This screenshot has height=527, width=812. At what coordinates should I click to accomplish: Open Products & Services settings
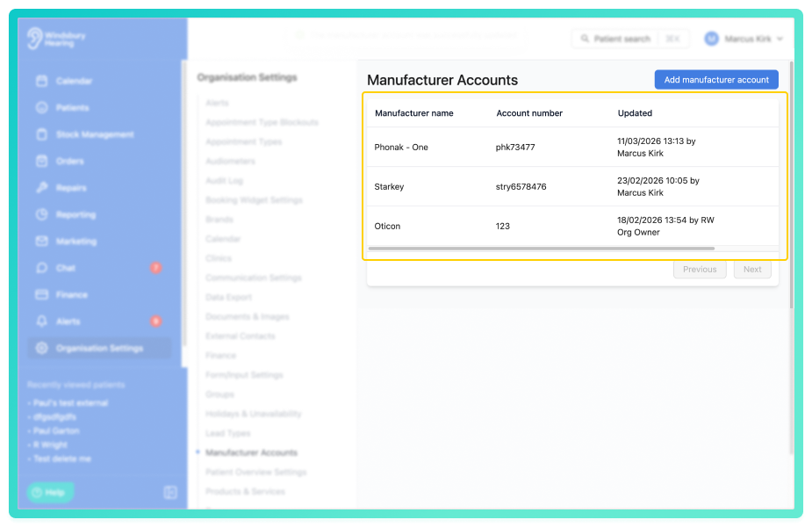245,492
